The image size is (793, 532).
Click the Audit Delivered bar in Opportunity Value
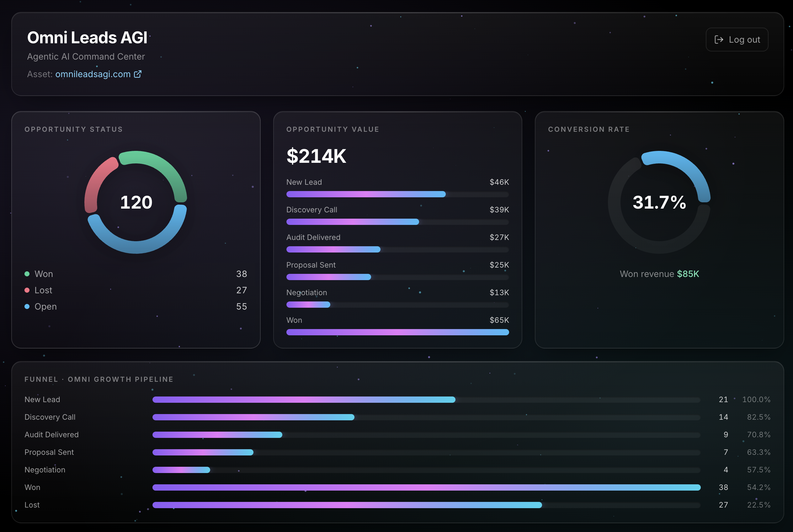398,249
